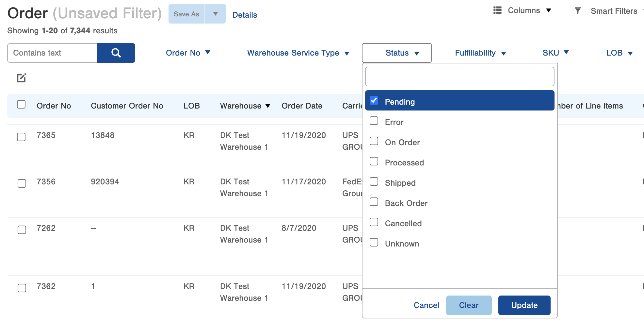Screen dimensions: 644x323
Task: Open the Details link
Action: 245,14
